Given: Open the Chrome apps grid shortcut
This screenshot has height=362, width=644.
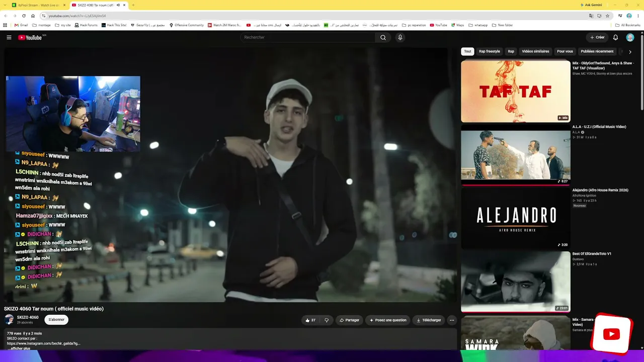Looking at the screenshot, I should point(5,25).
